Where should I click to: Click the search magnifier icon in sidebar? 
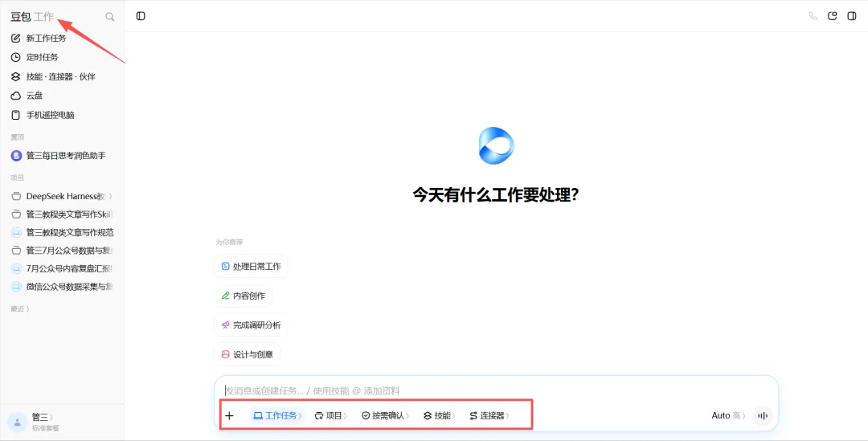[109, 17]
